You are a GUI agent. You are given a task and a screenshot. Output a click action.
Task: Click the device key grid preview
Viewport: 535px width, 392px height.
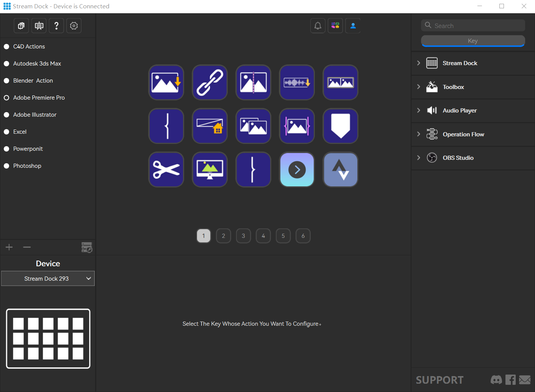click(x=48, y=339)
